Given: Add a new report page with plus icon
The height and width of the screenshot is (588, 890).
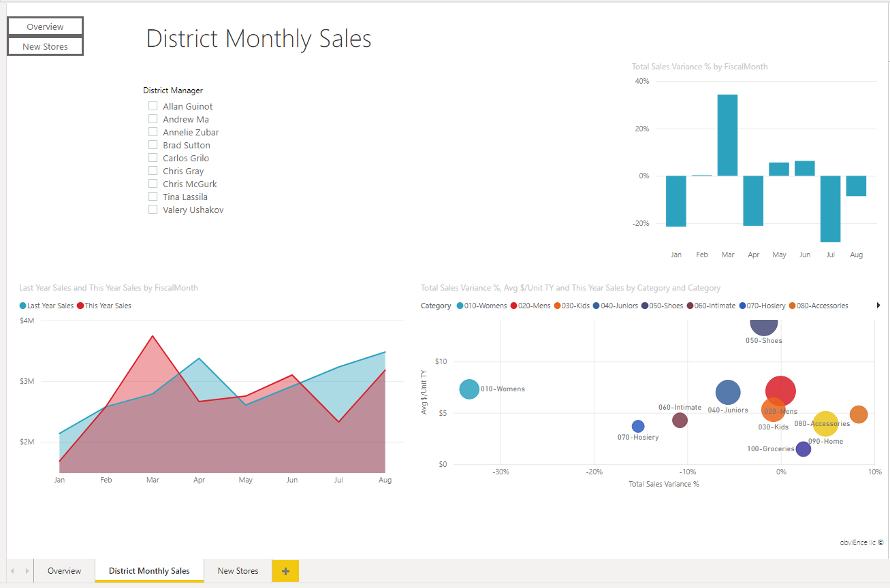Looking at the screenshot, I should [285, 571].
